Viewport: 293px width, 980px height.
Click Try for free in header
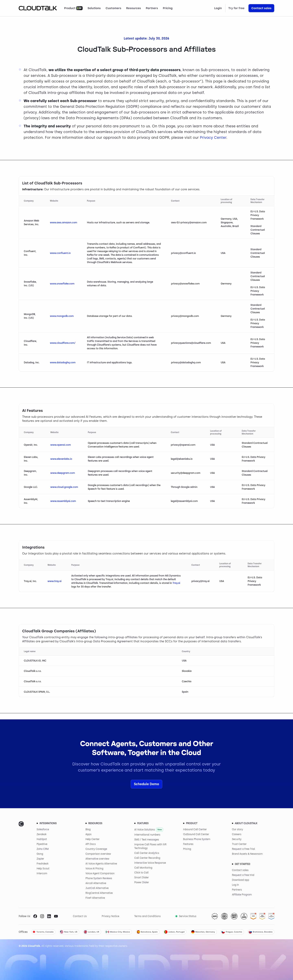(236, 8)
